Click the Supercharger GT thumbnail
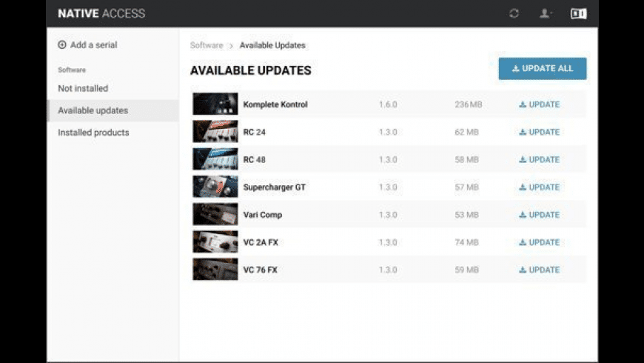This screenshot has width=644, height=363. pos(215,187)
